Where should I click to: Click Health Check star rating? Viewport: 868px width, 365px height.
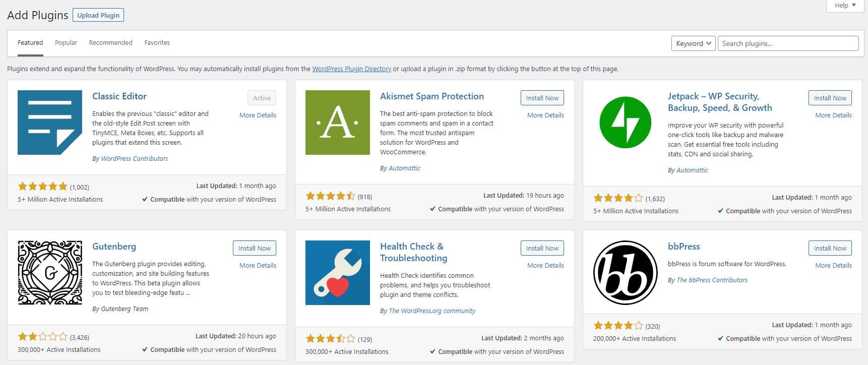tap(330, 339)
